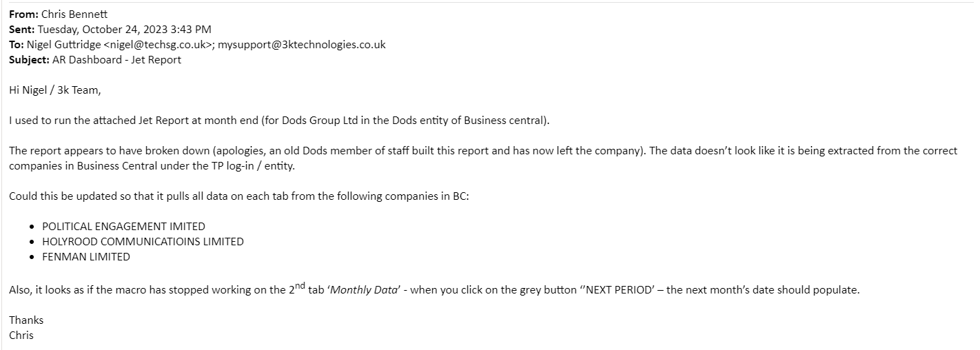Image resolution: width=980 pixels, height=350 pixels.
Task: Click the mysupport@3ktechnologies.co.uk address
Action: (302, 44)
